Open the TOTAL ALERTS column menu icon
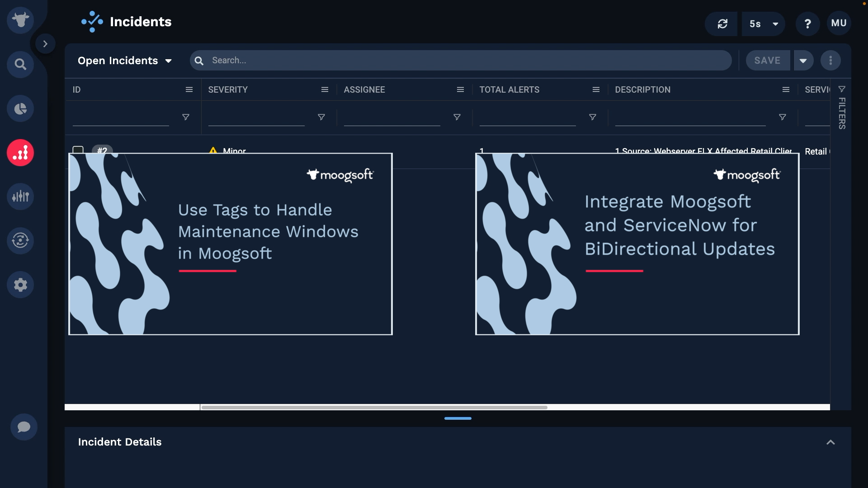The image size is (868, 488). coord(596,89)
